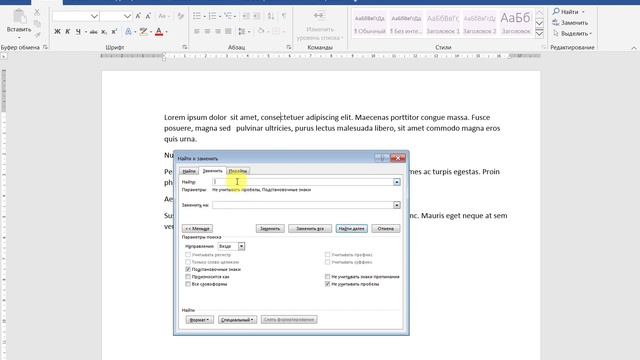Decrease the paragraph indent
Viewport: 640px width, 360px height.
(x=246, y=16)
